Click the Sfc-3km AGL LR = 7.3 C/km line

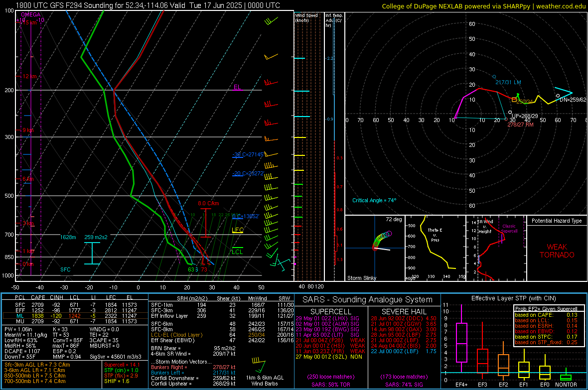(37, 365)
